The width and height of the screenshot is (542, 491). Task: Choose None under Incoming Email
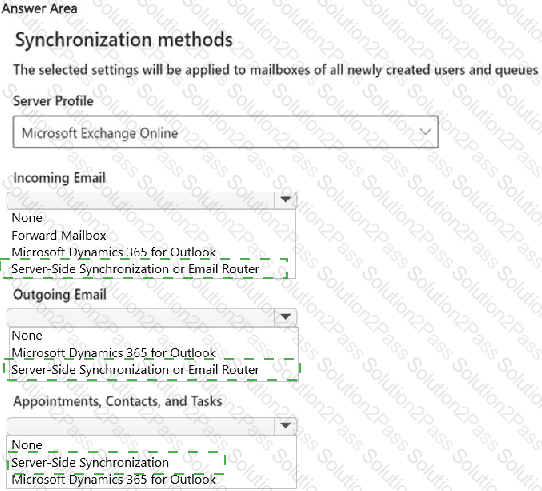(27, 217)
